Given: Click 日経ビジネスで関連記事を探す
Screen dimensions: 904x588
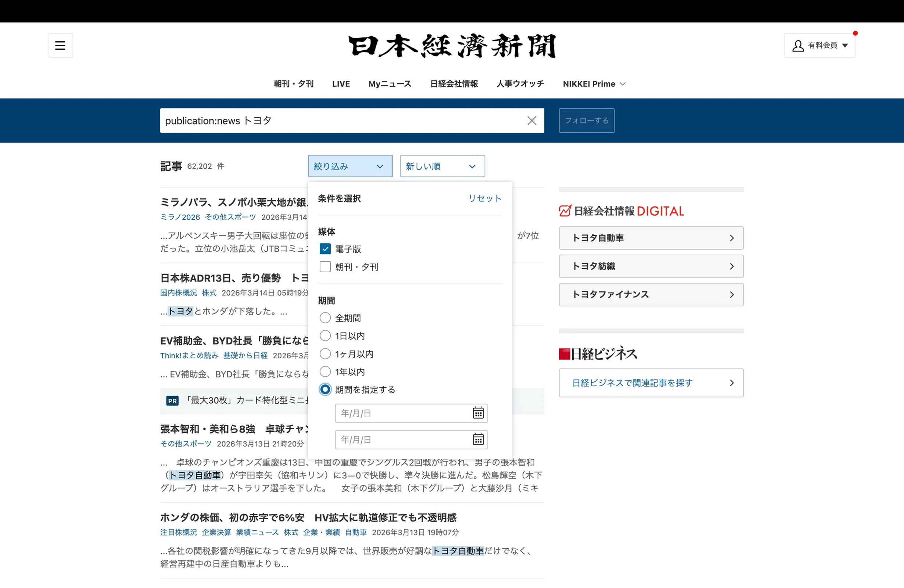Looking at the screenshot, I should [x=651, y=383].
